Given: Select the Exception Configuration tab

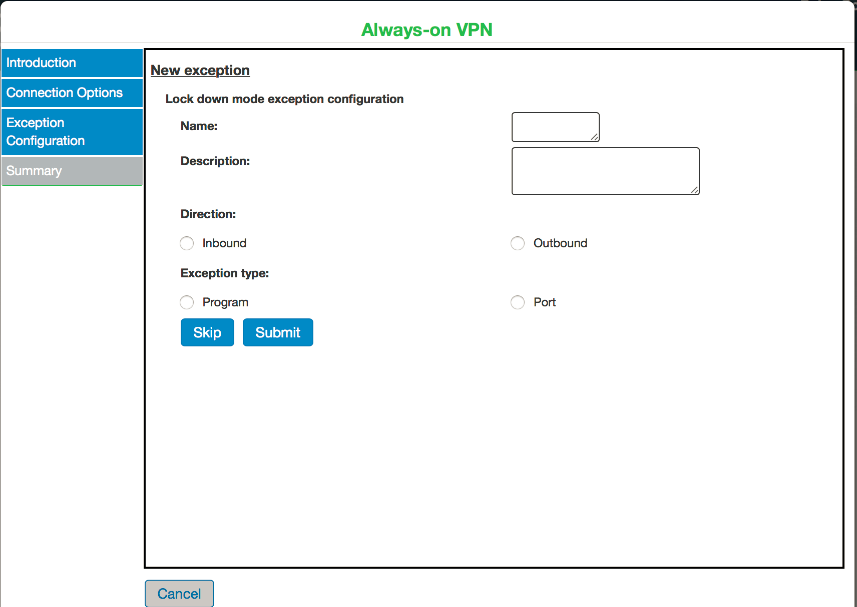Looking at the screenshot, I should [72, 132].
